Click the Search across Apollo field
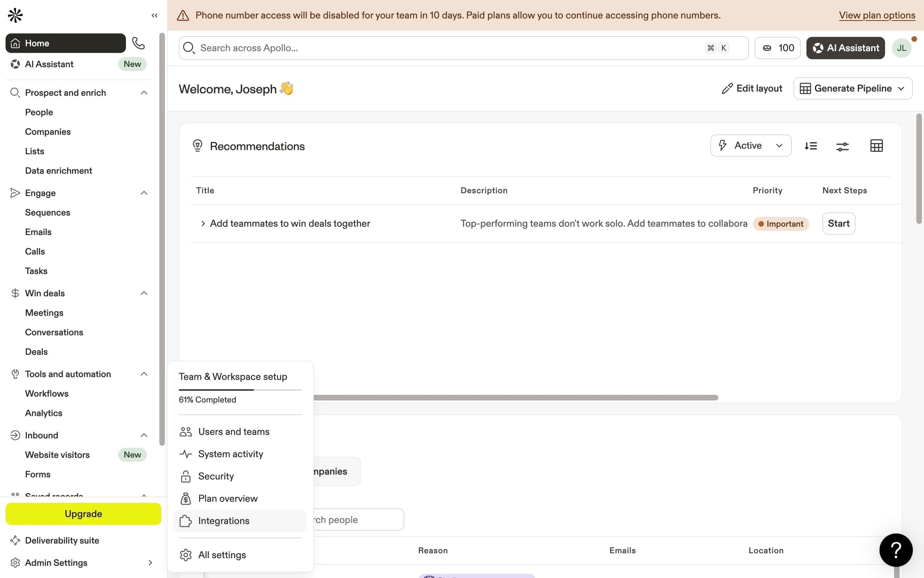The width and height of the screenshot is (924, 578). 361,47
